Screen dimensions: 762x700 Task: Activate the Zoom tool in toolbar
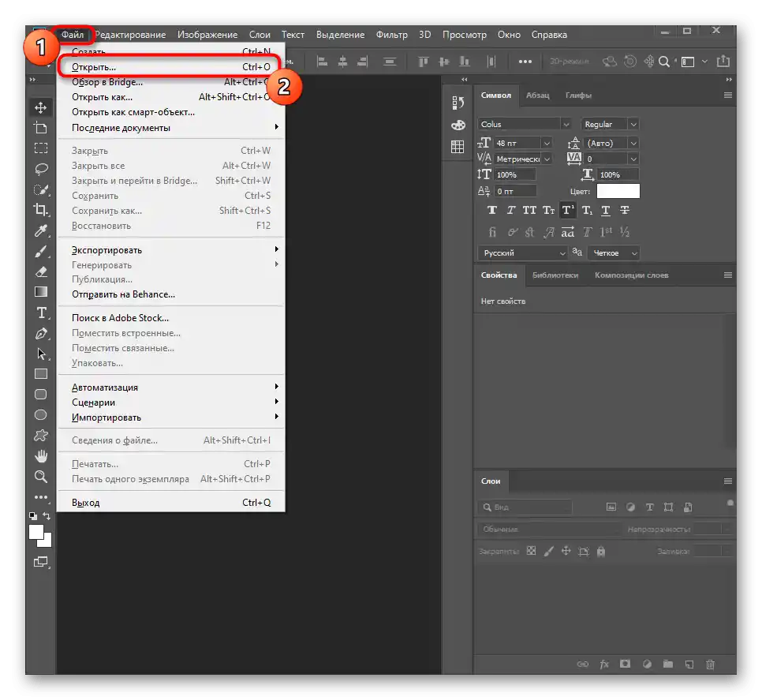[41, 477]
